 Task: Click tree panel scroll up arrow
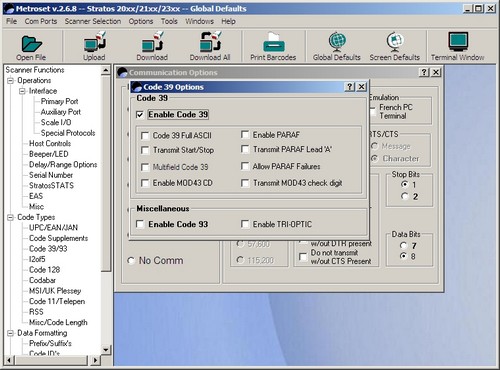coord(106,70)
